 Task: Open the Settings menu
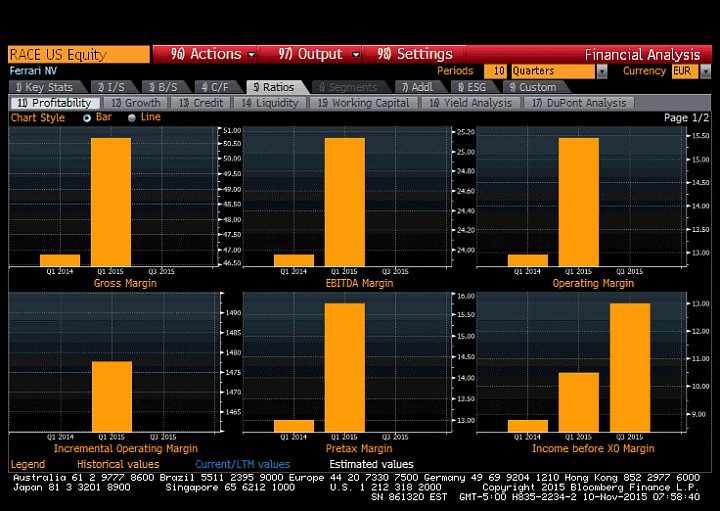(415, 54)
